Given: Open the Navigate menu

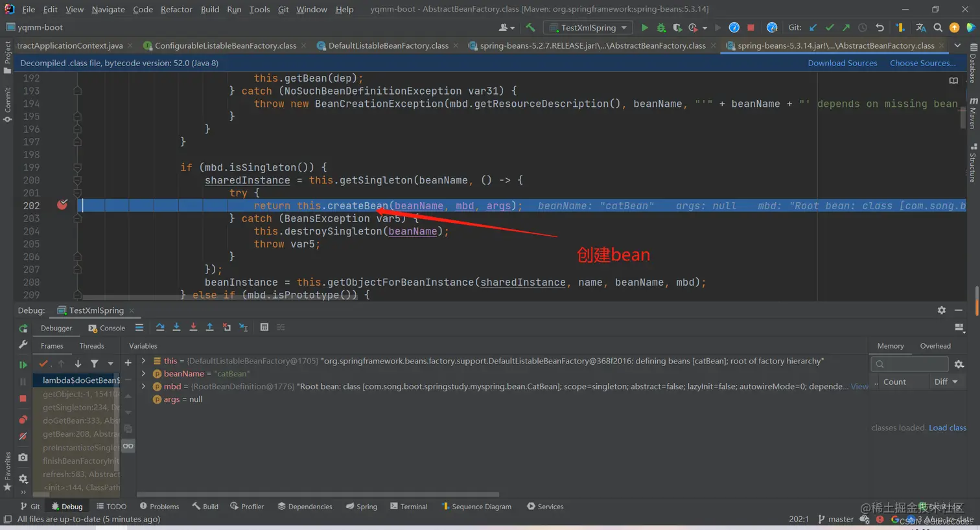Looking at the screenshot, I should [x=108, y=9].
